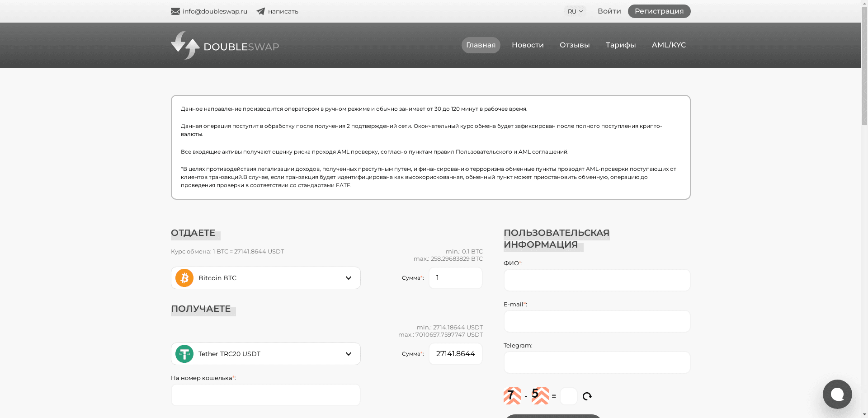The width and height of the screenshot is (868, 418).
Task: Expand the Tether TRC20 USDT dropdown
Action: 348,354
